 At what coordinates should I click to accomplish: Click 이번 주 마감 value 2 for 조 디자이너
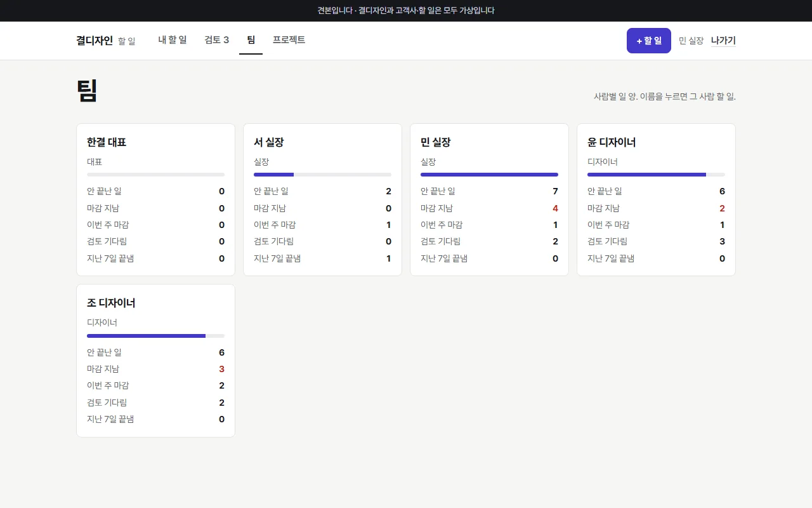(x=221, y=385)
